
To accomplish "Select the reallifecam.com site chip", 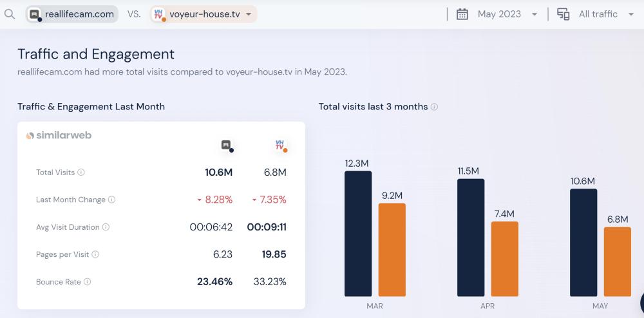I will click(x=71, y=14).
